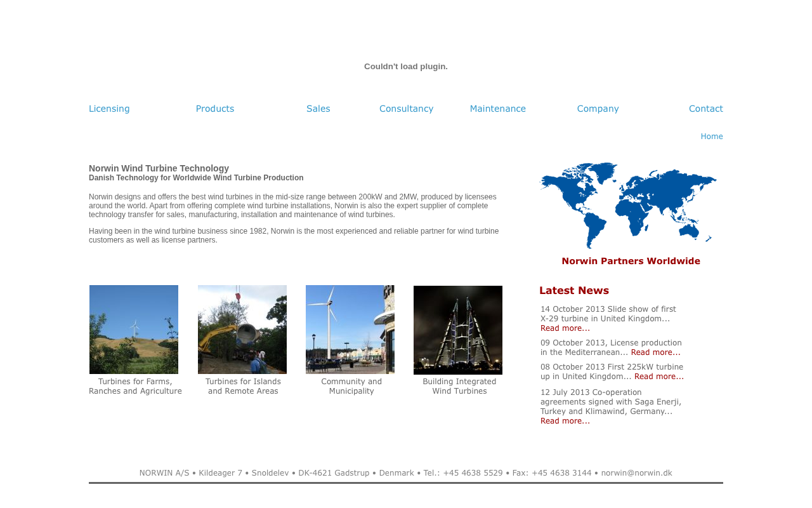812x508 pixels.
Task: Click the "Couldn't load plugin." message
Action: coord(406,67)
